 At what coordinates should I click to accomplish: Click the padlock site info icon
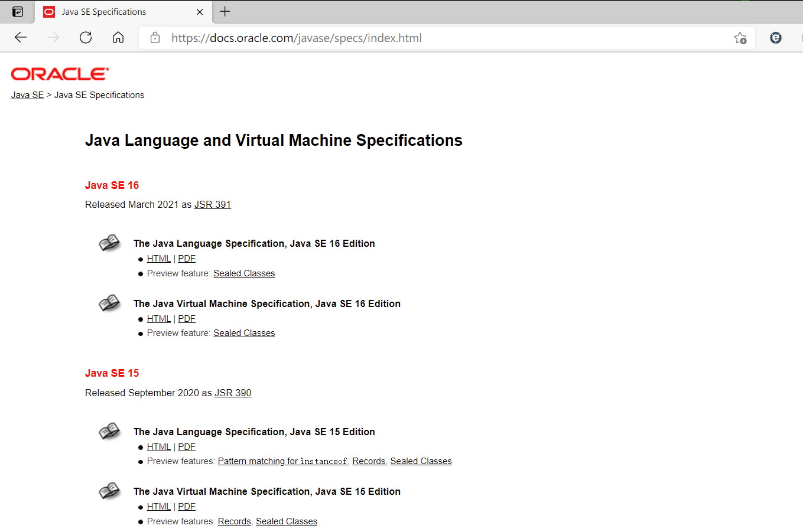(155, 38)
